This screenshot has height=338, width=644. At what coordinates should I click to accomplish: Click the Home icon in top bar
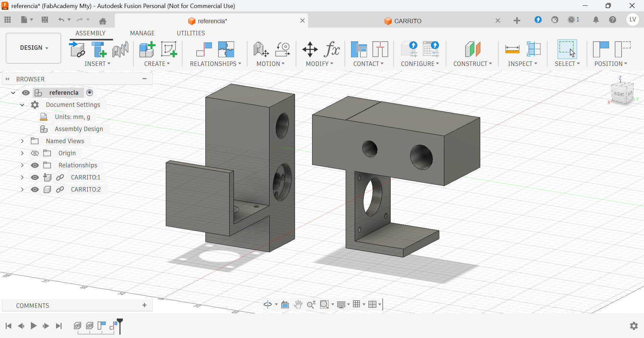point(103,21)
